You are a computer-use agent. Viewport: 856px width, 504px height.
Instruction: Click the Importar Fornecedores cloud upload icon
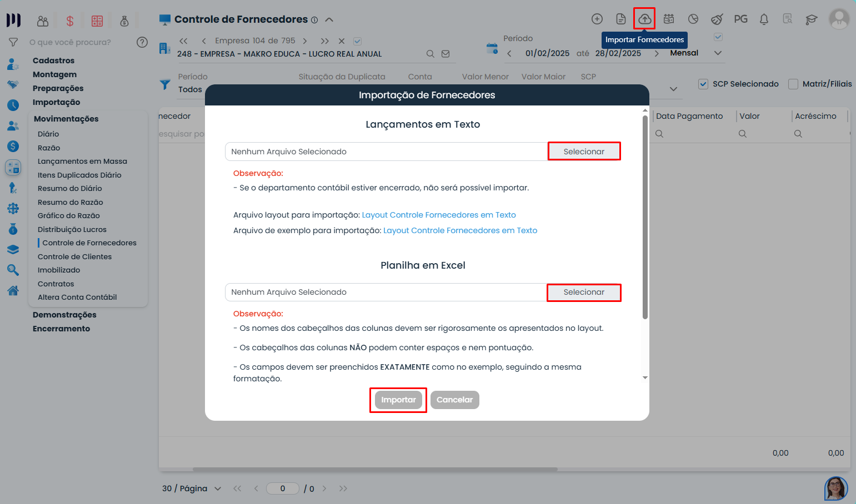click(x=644, y=19)
